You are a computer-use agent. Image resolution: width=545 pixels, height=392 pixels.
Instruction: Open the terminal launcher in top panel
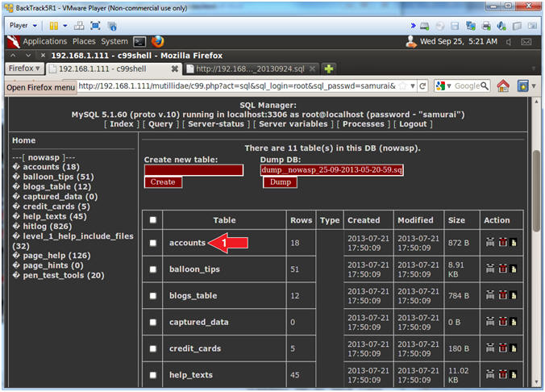coord(139,42)
